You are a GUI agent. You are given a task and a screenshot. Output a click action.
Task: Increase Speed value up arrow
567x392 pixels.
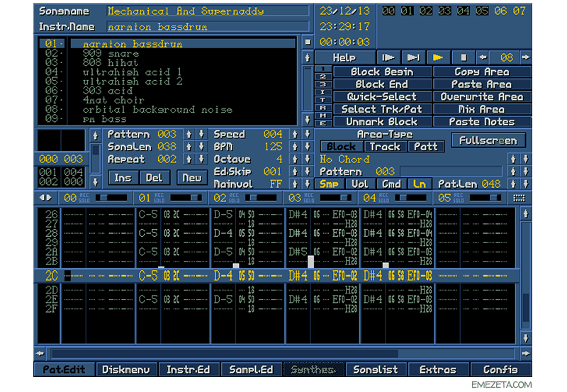295,134
